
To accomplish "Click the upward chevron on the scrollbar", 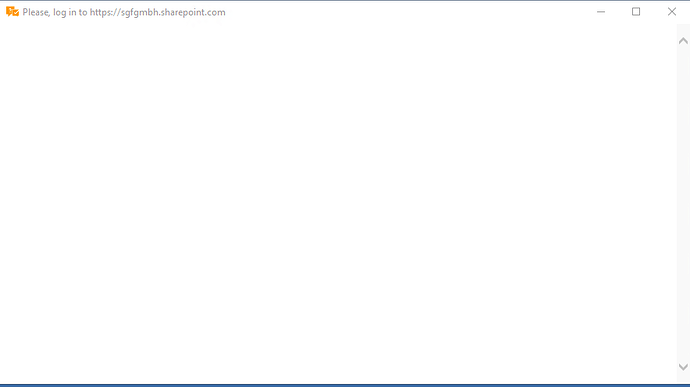I will tap(683, 41).
